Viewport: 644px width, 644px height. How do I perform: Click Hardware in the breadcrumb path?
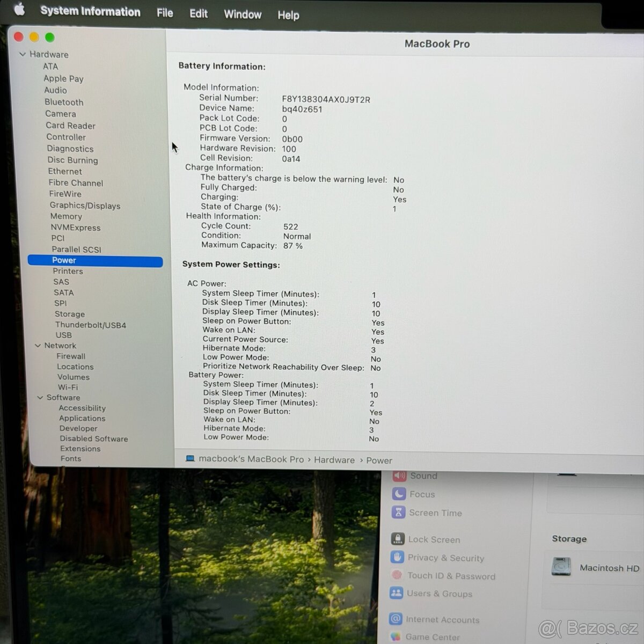pos(334,460)
